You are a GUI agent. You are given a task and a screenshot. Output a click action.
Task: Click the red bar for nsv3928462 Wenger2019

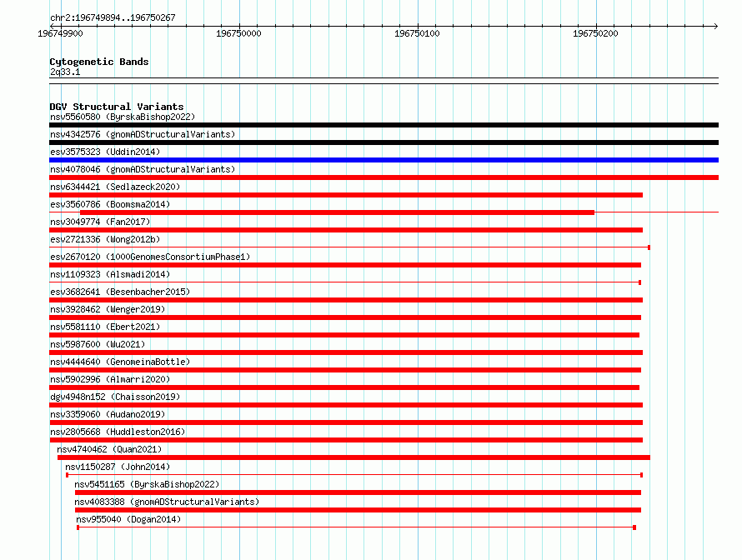click(x=345, y=317)
